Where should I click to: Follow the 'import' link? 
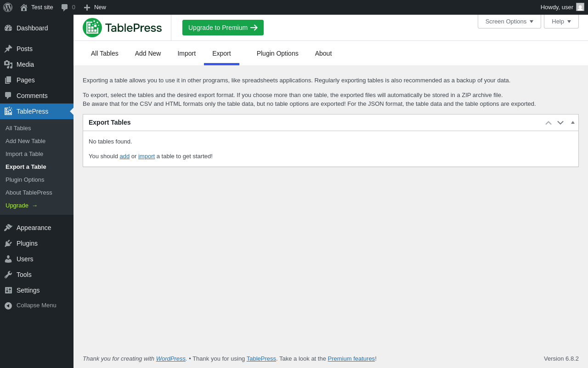147,156
